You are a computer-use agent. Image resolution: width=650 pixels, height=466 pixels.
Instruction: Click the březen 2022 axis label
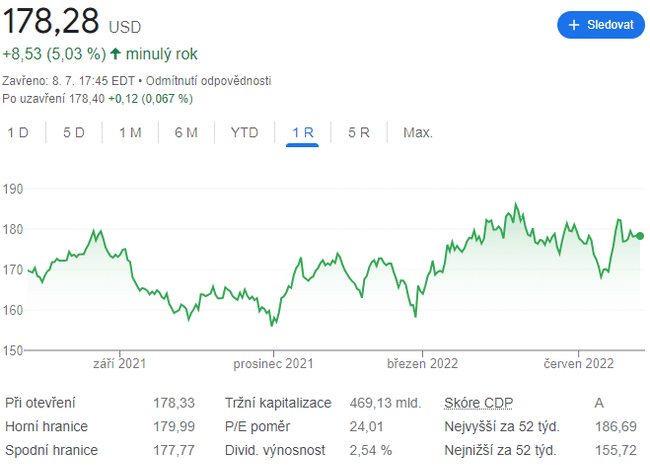click(x=421, y=364)
